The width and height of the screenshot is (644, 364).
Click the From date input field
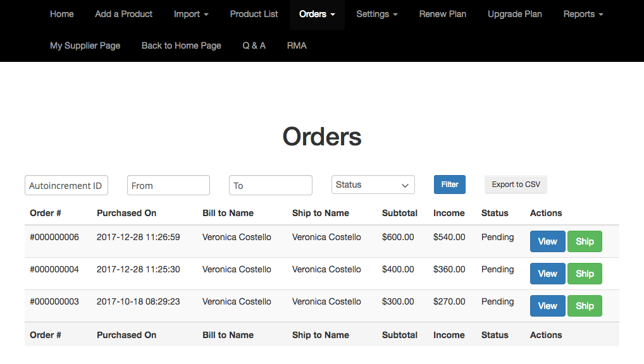coord(168,185)
